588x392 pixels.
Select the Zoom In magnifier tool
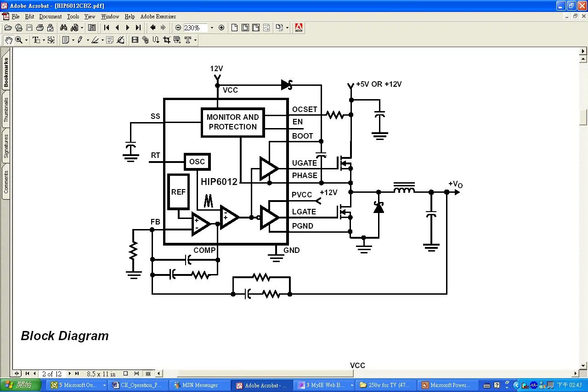(19, 40)
